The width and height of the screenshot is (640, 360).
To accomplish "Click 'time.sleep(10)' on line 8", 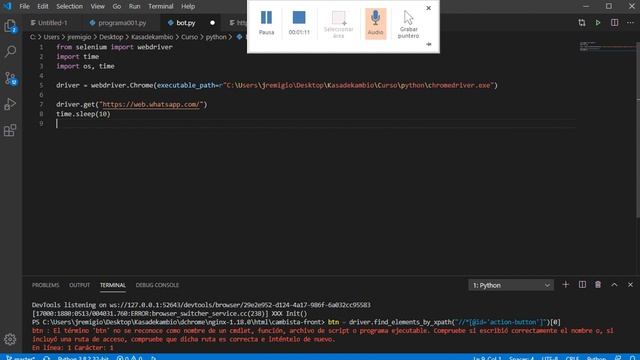I will [83, 114].
